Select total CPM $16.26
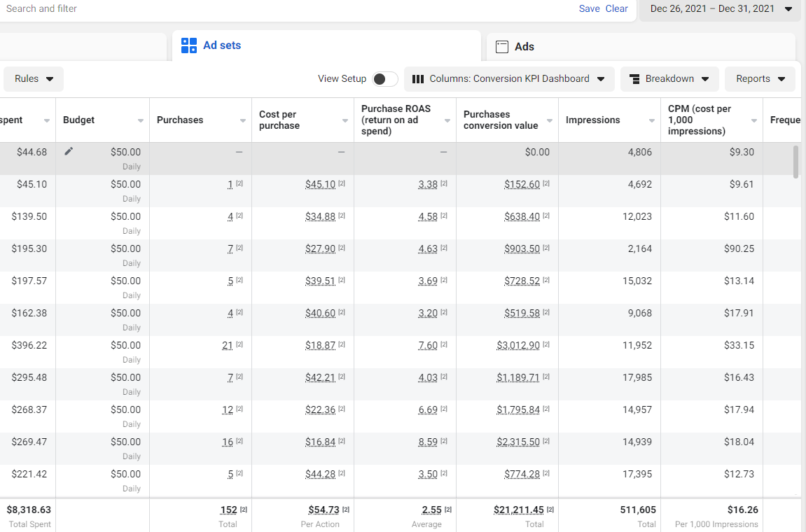 [x=743, y=510]
